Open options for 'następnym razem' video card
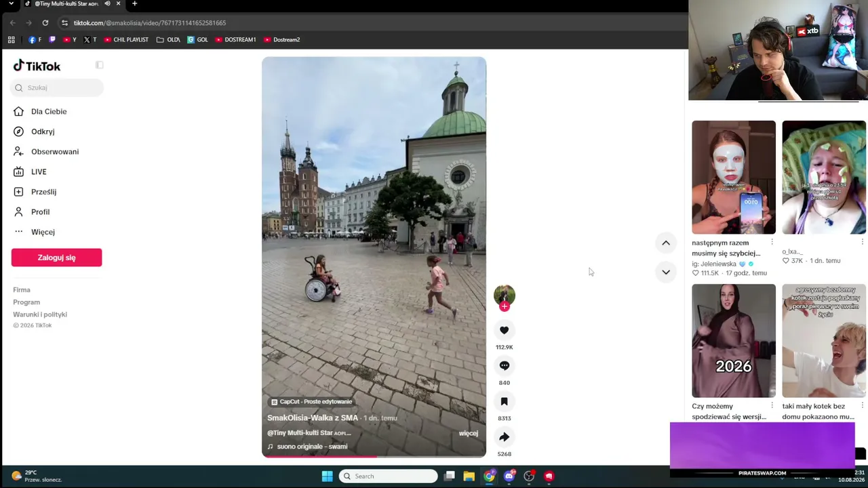Viewport: 868px width, 488px height. 772,242
